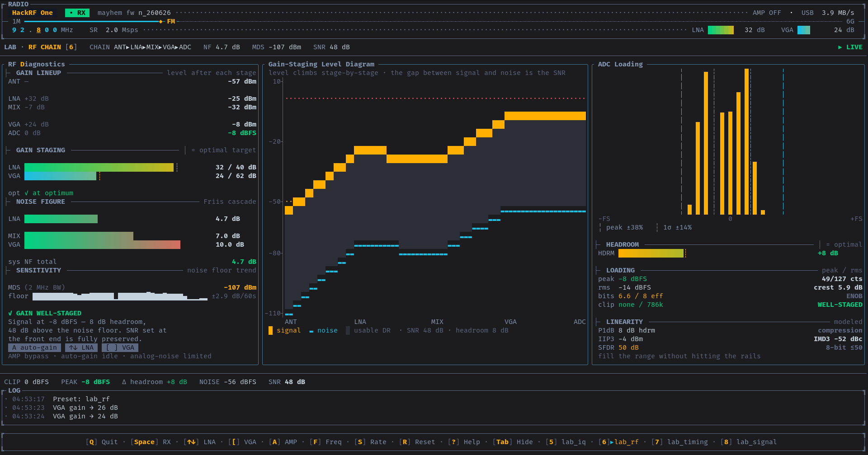Click the signal legend swatch

(x=270, y=330)
